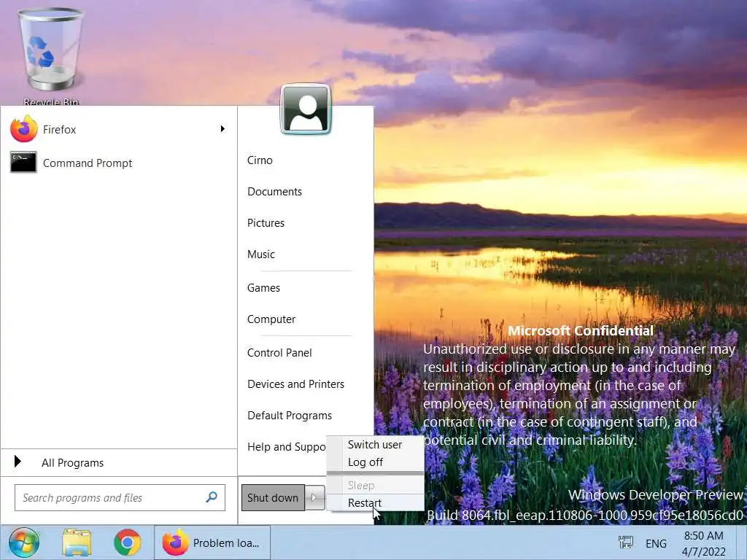The image size is (747, 560).
Task: Open Default Programs
Action: (x=289, y=415)
